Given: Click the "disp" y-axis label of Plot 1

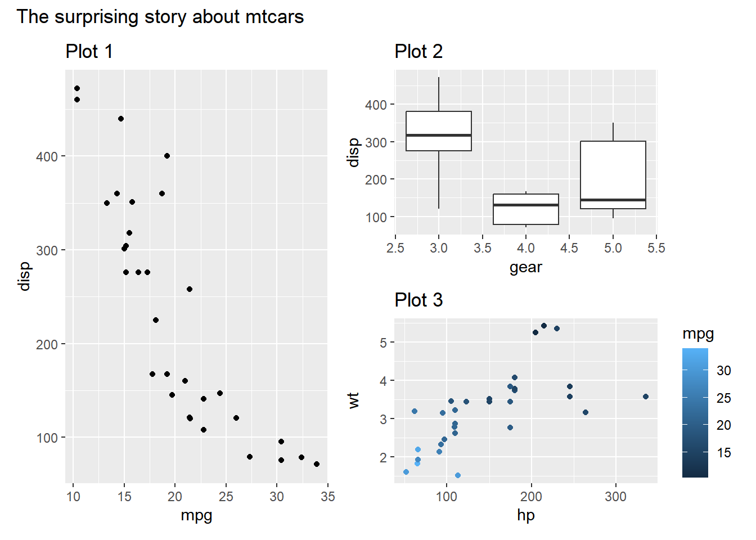Looking at the screenshot, I should 24,276.
